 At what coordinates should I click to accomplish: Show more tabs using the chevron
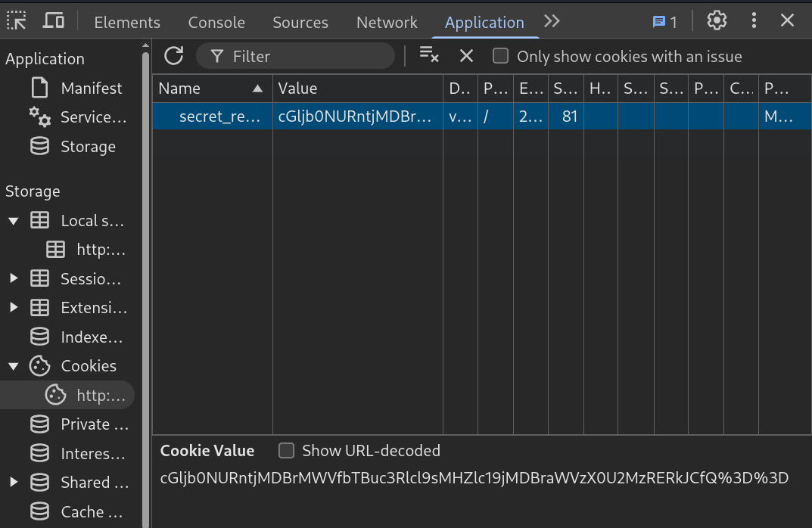coord(552,21)
